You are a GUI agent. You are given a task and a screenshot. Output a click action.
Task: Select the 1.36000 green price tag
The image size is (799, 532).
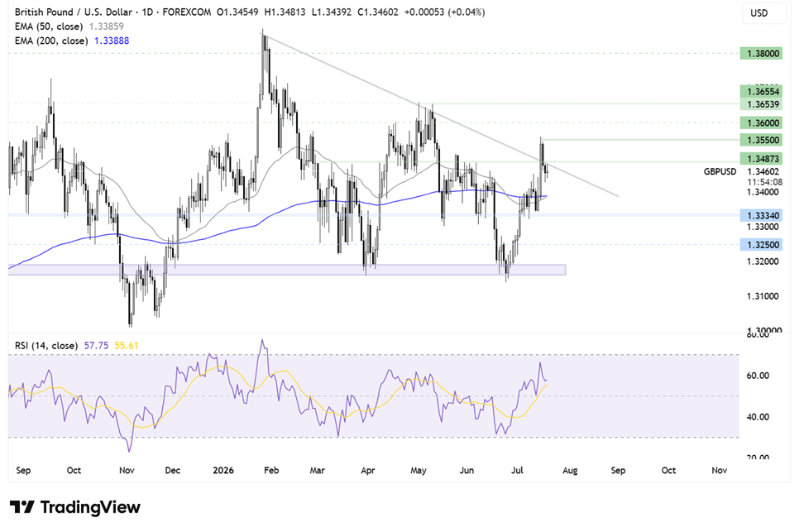pyautogui.click(x=761, y=122)
